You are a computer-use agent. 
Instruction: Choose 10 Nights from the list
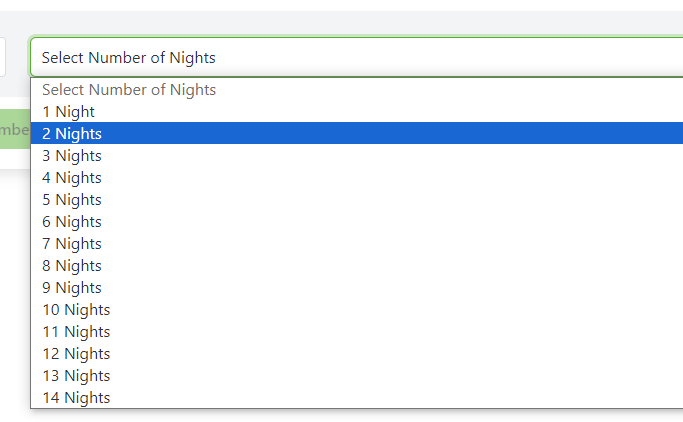pos(76,310)
